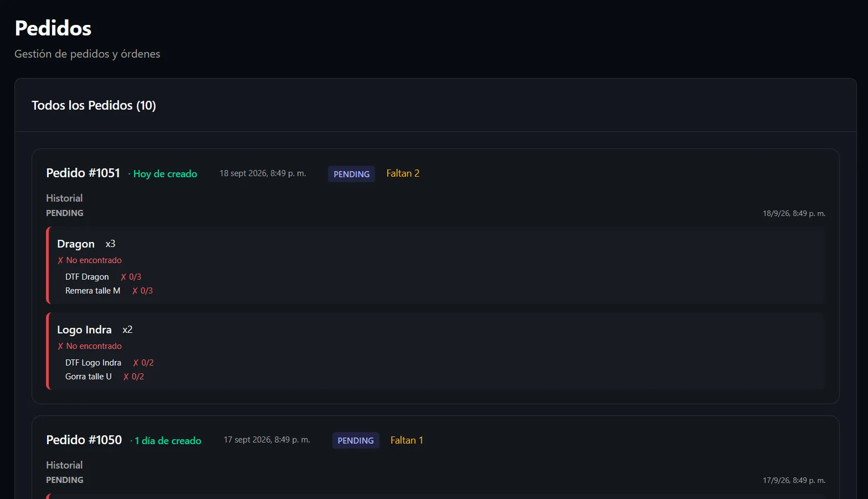Screen dimensions: 868x499
Task: Click the 0/2 count beside Gorra talle U
Action: pyautogui.click(x=133, y=377)
